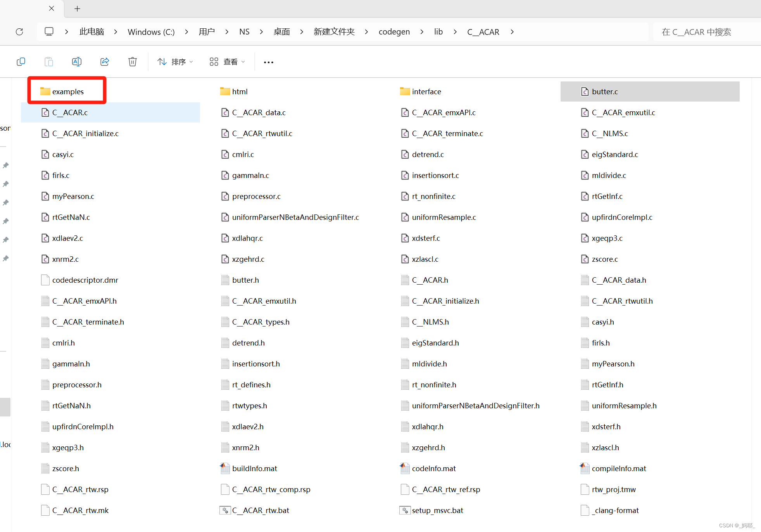This screenshot has width=761, height=532.
Task: Select the buildInfo.mat MATLAB file
Action: pyautogui.click(x=254, y=468)
